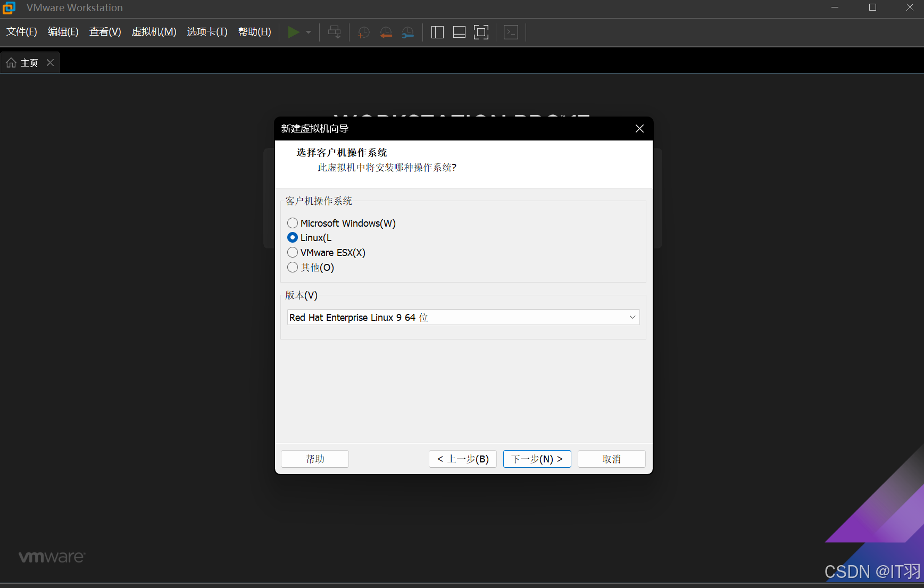The width and height of the screenshot is (924, 588).
Task: Open the 查看(V) menu
Action: click(x=105, y=32)
